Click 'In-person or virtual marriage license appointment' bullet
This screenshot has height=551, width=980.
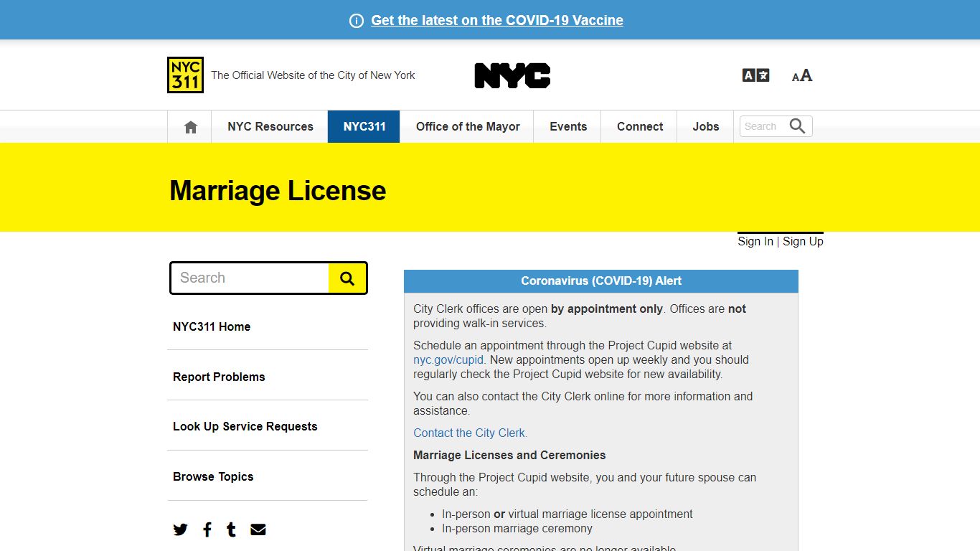tap(567, 514)
